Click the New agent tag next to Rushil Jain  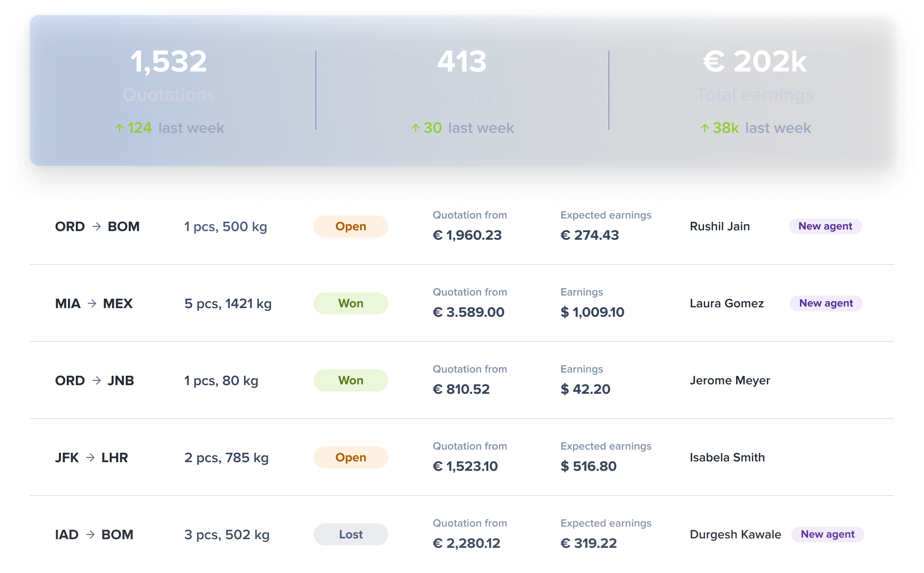(x=825, y=226)
